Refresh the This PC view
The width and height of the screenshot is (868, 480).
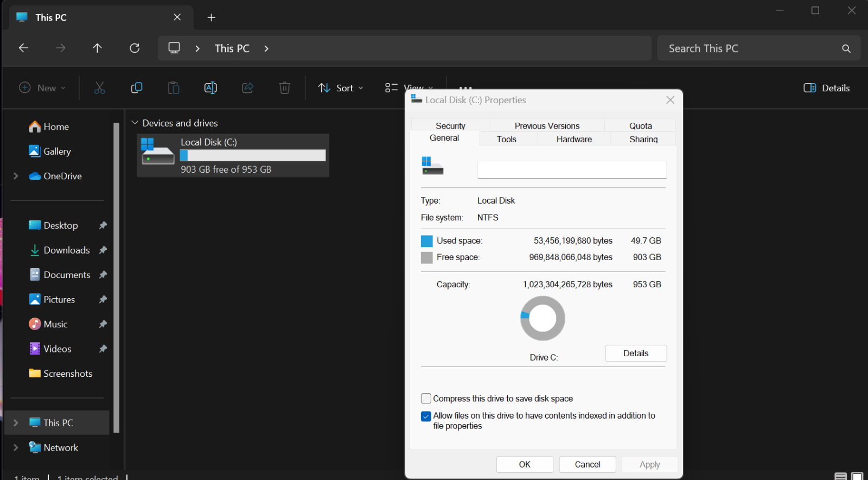[135, 48]
